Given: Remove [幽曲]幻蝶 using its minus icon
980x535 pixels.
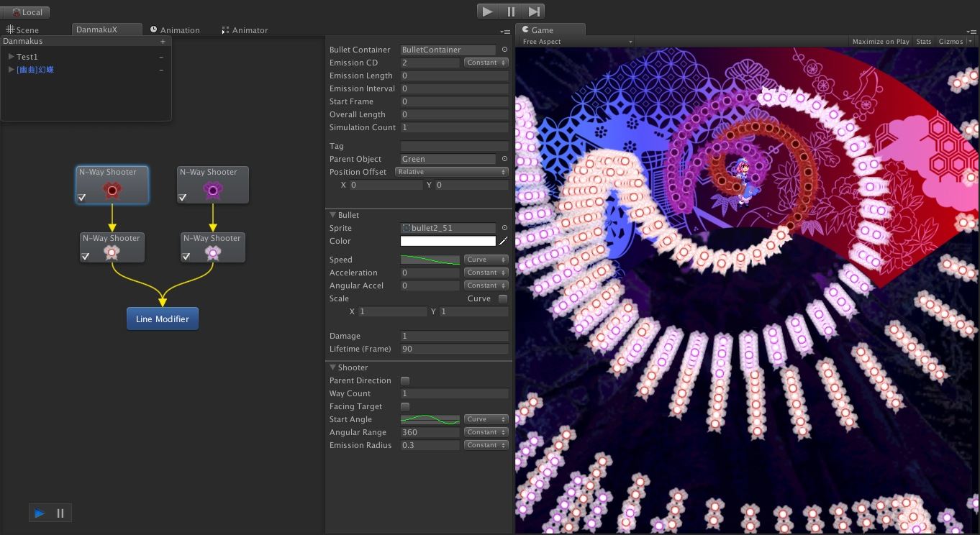Looking at the screenshot, I should tap(161, 70).
